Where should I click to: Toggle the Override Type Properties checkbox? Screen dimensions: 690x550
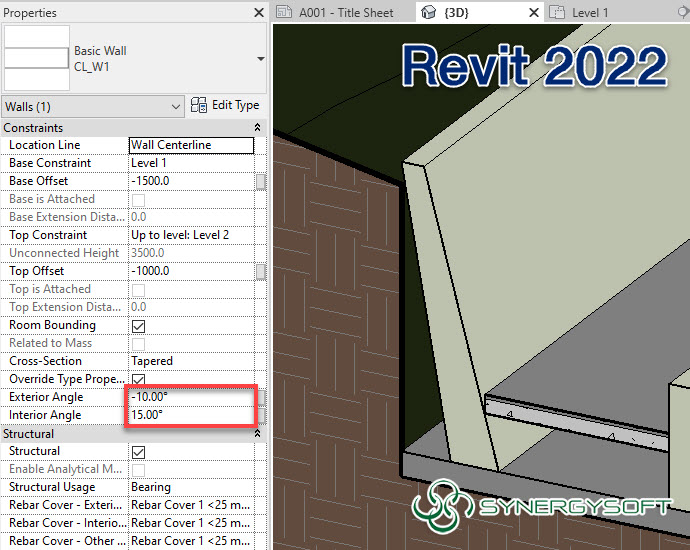(x=139, y=380)
